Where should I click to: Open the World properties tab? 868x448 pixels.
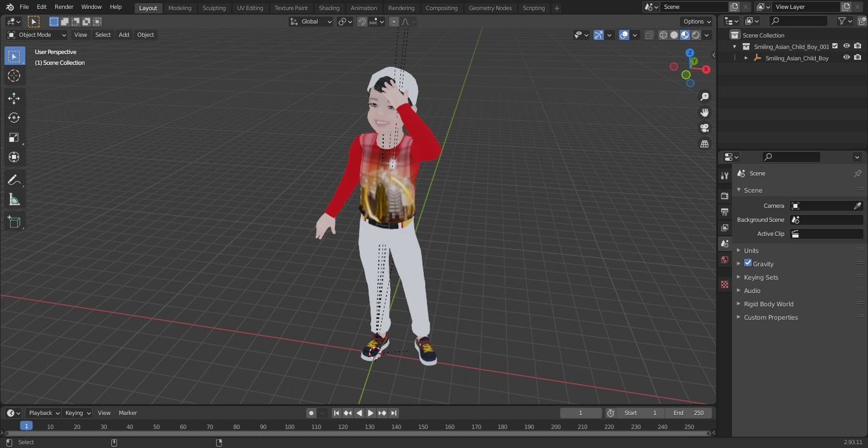tap(724, 259)
